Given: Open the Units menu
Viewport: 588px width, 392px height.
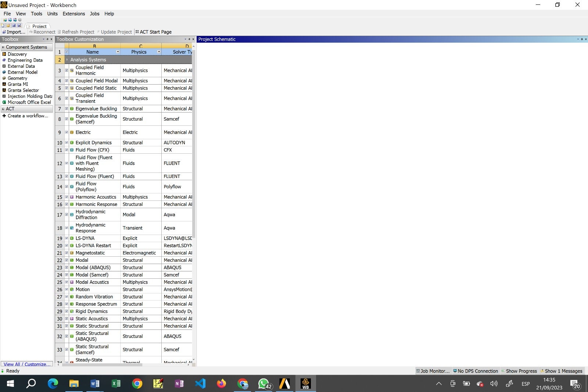Looking at the screenshot, I should pos(52,14).
